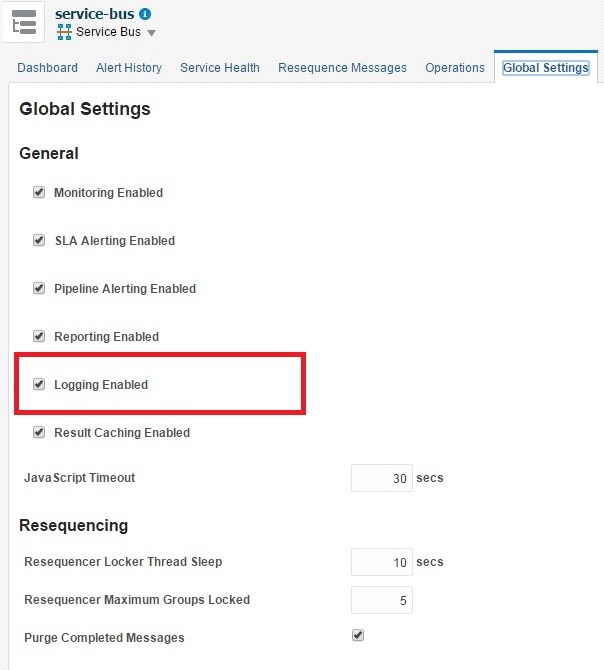604x670 pixels.
Task: Open the Alert History tab
Action: pyautogui.click(x=128, y=68)
